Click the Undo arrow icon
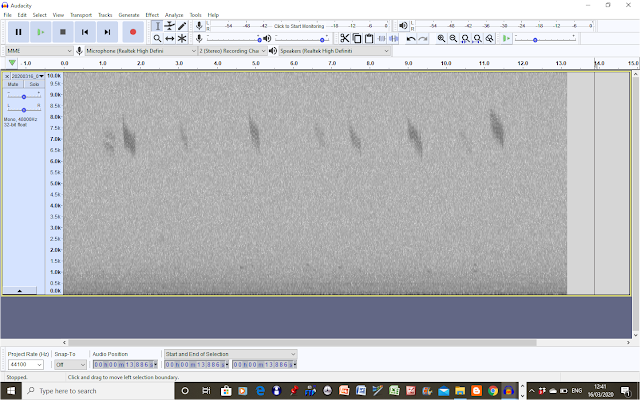Image resolution: width=640 pixels, height=400 pixels. pos(411,38)
